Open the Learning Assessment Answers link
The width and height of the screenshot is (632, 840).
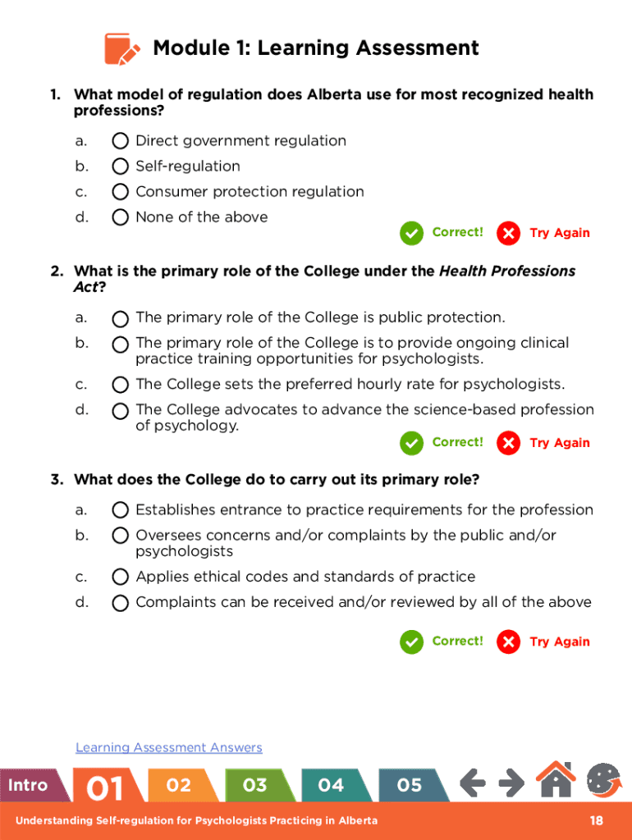pos(169,747)
